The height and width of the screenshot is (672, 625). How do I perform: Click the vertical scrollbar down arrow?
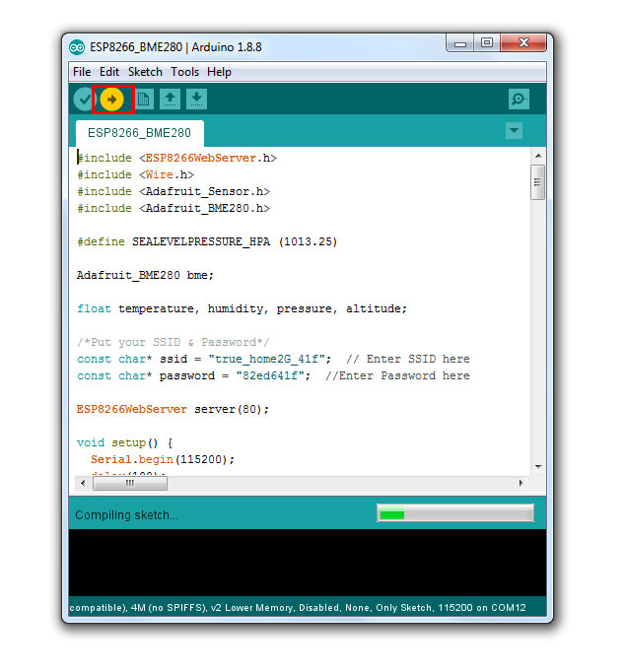[x=538, y=467]
